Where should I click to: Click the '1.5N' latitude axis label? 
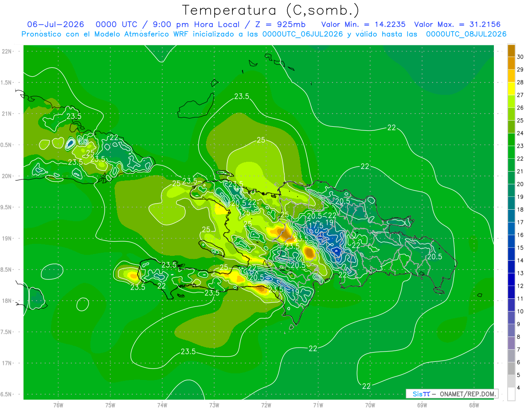pos(7,82)
